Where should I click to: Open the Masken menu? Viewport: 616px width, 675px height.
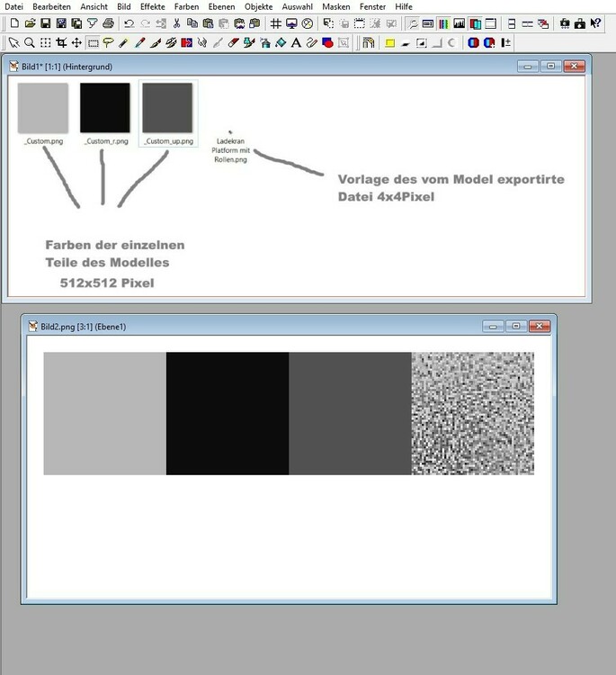point(336,7)
